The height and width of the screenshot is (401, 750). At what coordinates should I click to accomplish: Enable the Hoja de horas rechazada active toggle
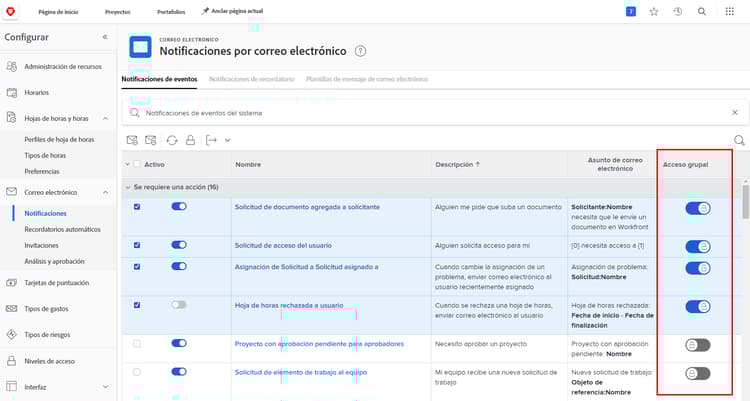click(179, 305)
